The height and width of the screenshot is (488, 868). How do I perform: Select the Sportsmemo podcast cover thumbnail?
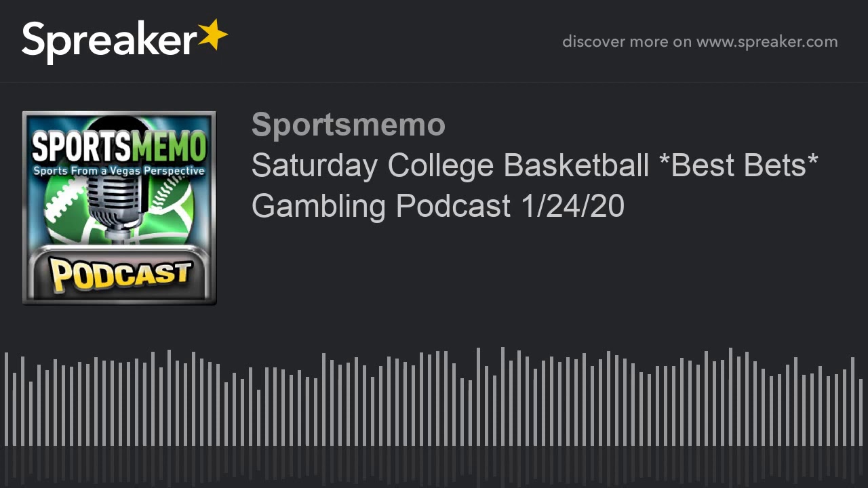(119, 208)
